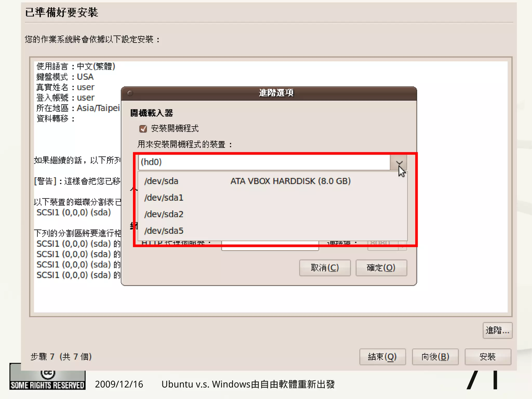Click the SCSI1 (0,0,0) (sda) partition table line
This screenshot has height=399, width=532.
point(74,213)
